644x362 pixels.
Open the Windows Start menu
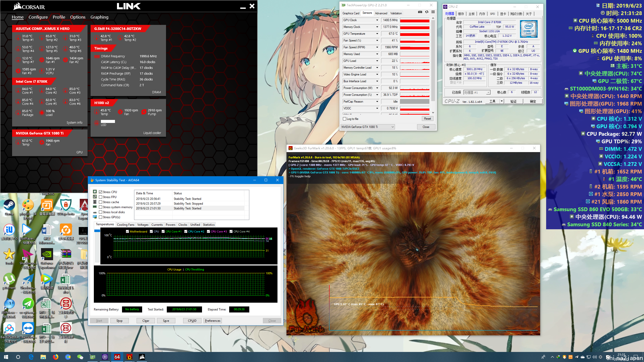point(6,357)
